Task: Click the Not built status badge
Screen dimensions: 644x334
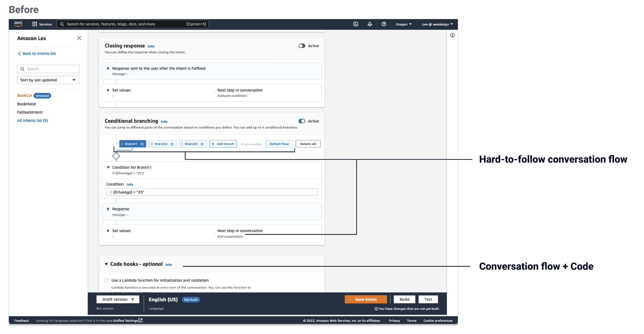Action: pos(191,300)
